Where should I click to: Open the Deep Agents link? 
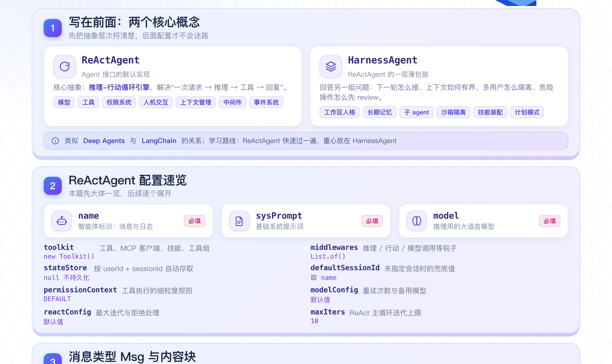coord(104,141)
